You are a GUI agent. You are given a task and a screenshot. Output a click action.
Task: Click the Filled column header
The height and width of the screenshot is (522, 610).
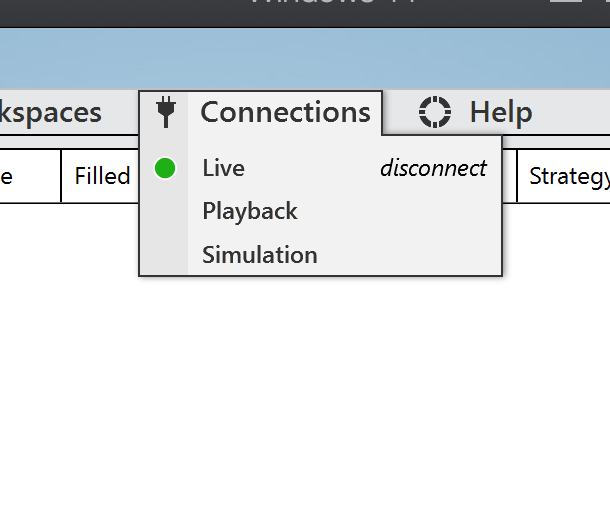[x=102, y=176]
